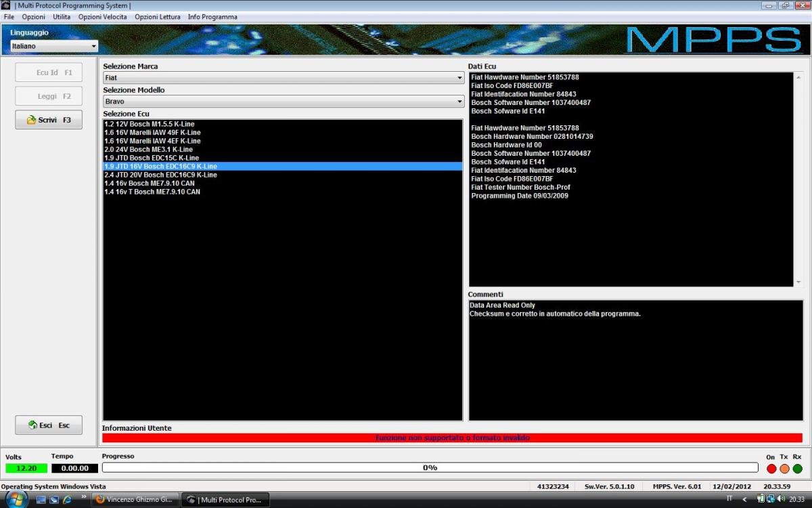This screenshot has width=812, height=508.
Task: Click the Multi Protocol Pro taskbar button
Action: coord(226,499)
